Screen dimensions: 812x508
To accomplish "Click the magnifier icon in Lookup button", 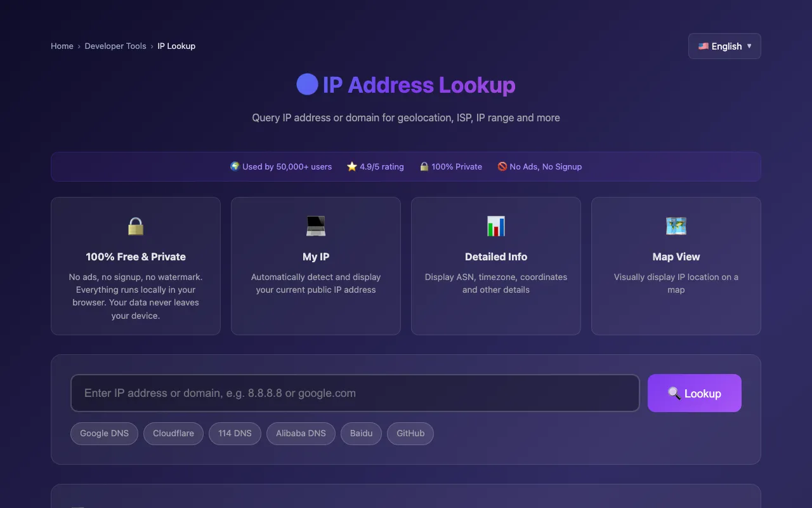I will click(674, 393).
